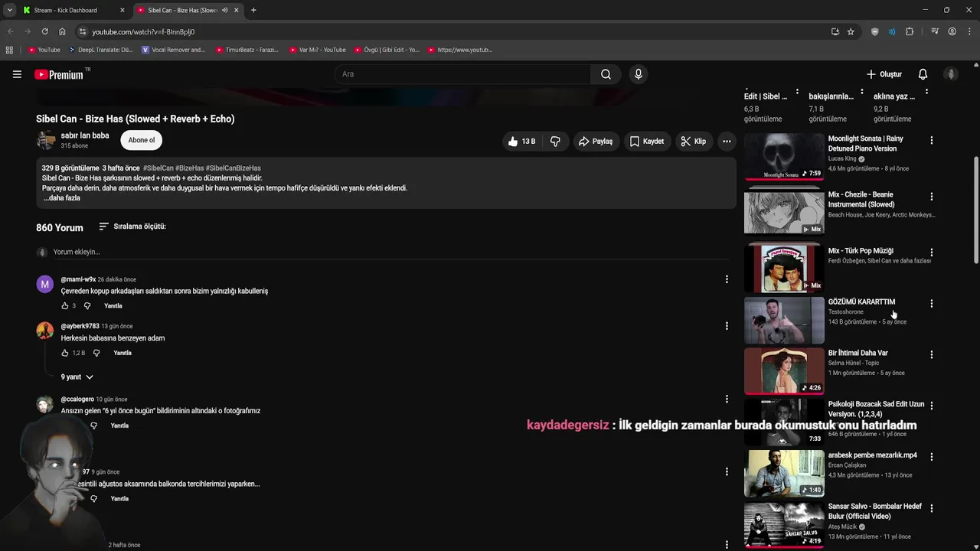Open tab search dropdown arrow

pyautogui.click(x=9, y=10)
